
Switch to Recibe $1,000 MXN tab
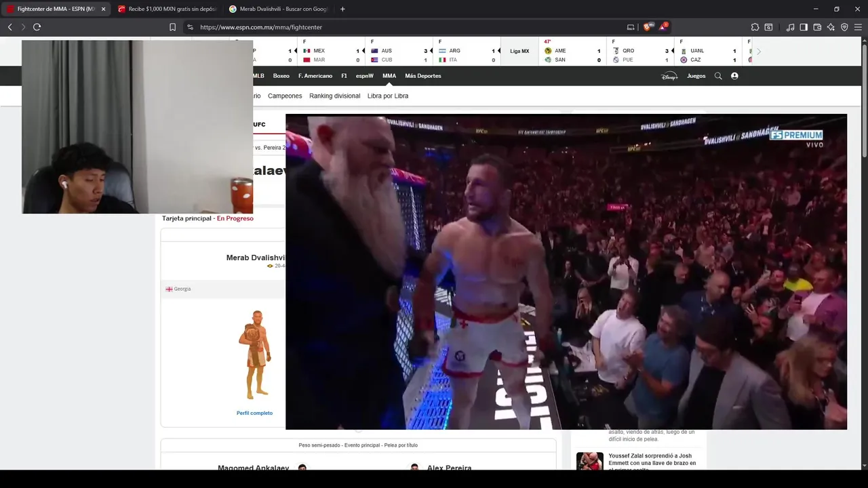pos(166,9)
